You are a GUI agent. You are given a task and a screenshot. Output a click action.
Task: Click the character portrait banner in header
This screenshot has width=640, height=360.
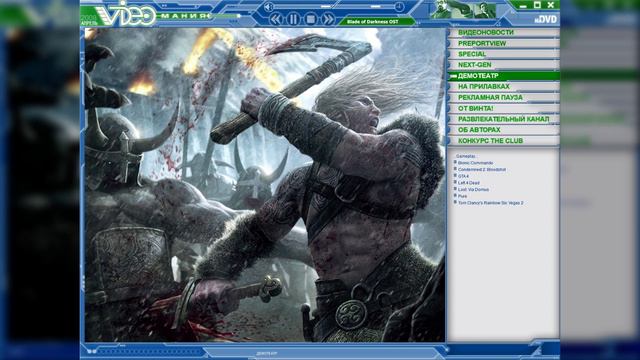point(464,9)
